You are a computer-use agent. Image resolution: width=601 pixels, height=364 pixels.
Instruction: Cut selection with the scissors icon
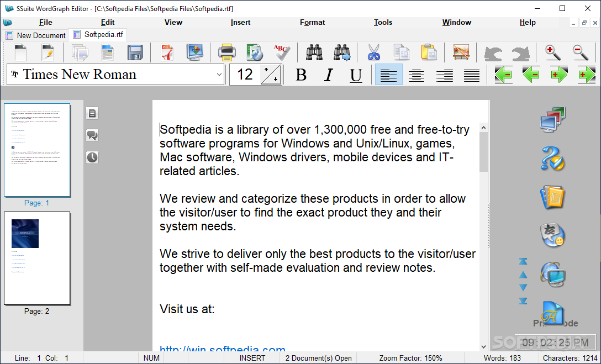click(374, 52)
